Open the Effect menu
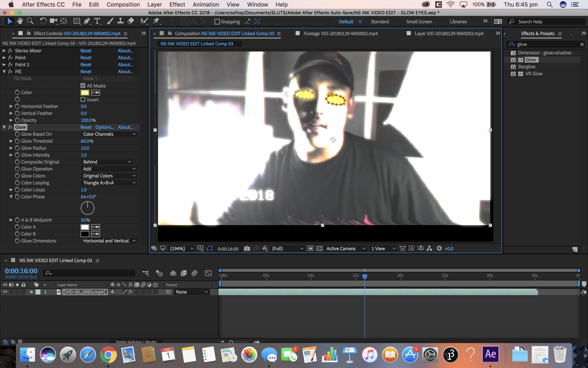This screenshot has width=588, height=368. [177, 4]
